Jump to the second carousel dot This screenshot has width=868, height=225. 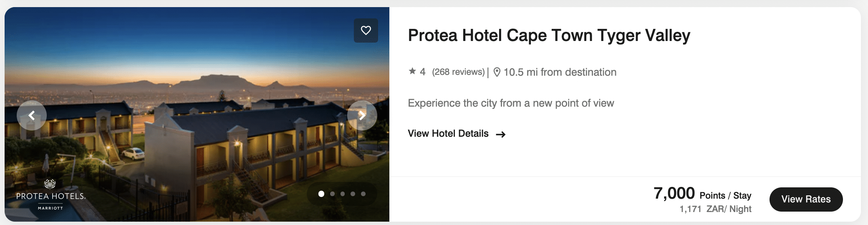(332, 194)
